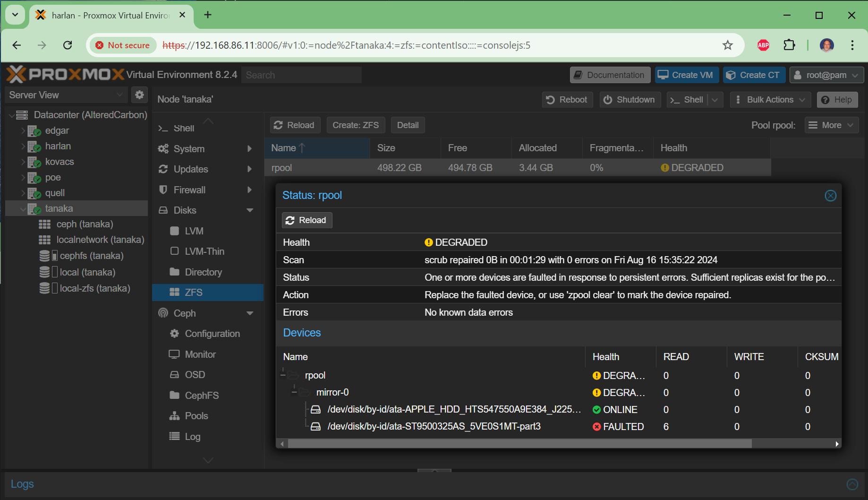Expand the harlan node tree arrow
Screen dimensions: 868x500
23,146
